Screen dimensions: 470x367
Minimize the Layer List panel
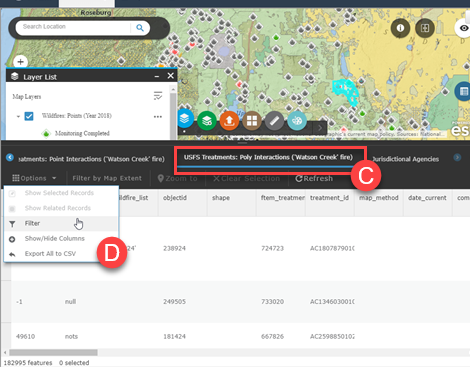point(157,76)
